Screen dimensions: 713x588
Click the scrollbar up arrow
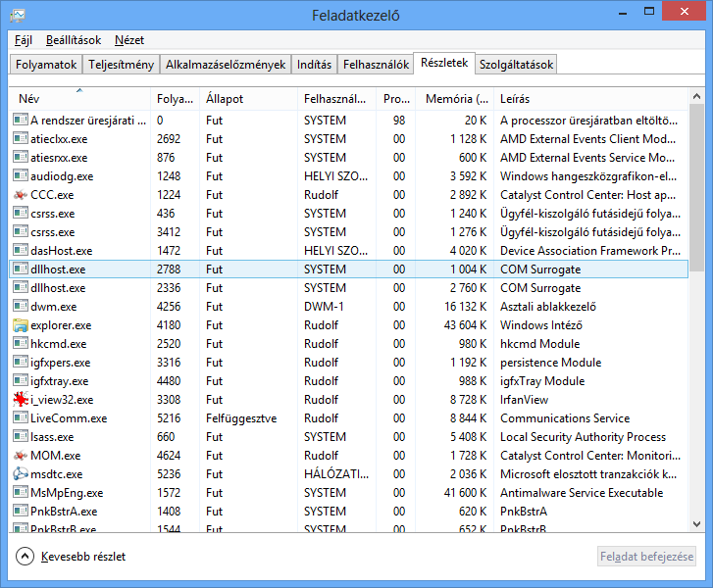[x=696, y=96]
